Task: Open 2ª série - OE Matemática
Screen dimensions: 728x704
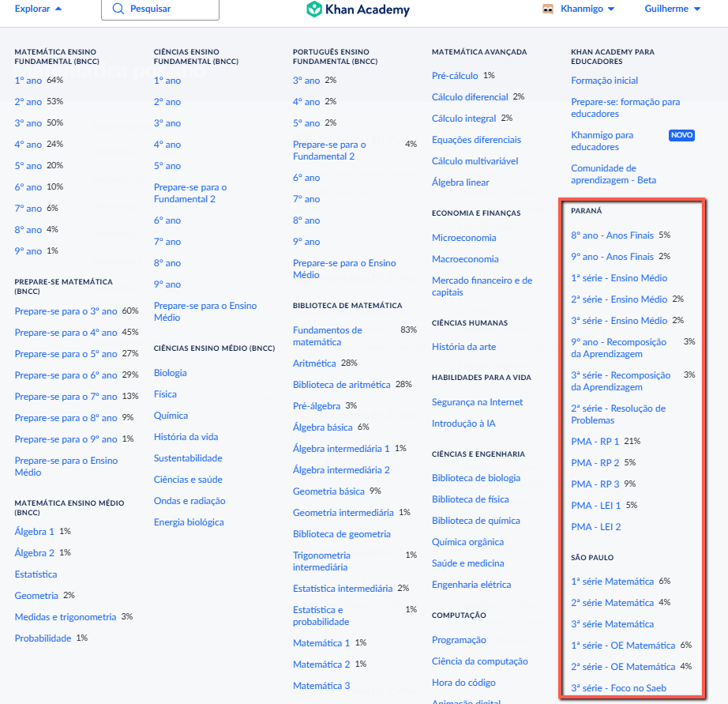Action: pos(623,667)
